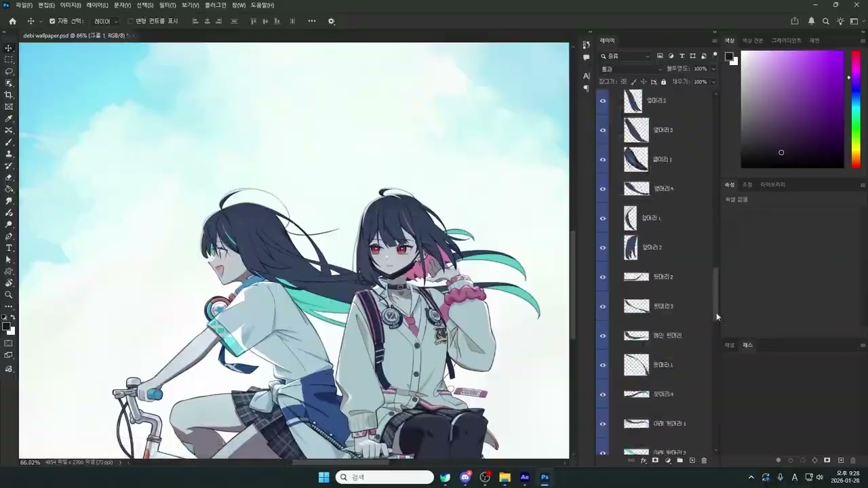Open the 이미지(I) menu

tap(71, 5)
